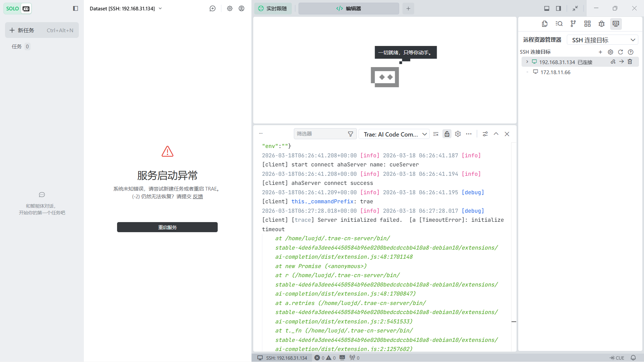Clear the output log
Screen dimensions: 644x362
(x=436, y=134)
